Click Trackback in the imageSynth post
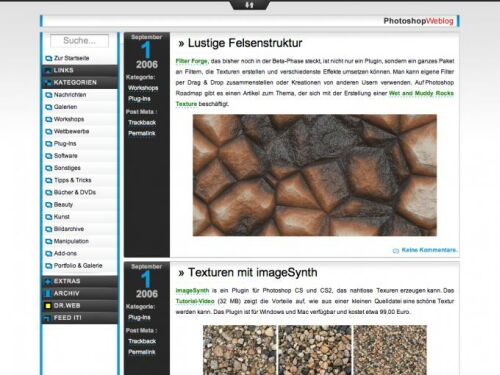The width and height of the screenshot is (500, 375). pos(142,341)
